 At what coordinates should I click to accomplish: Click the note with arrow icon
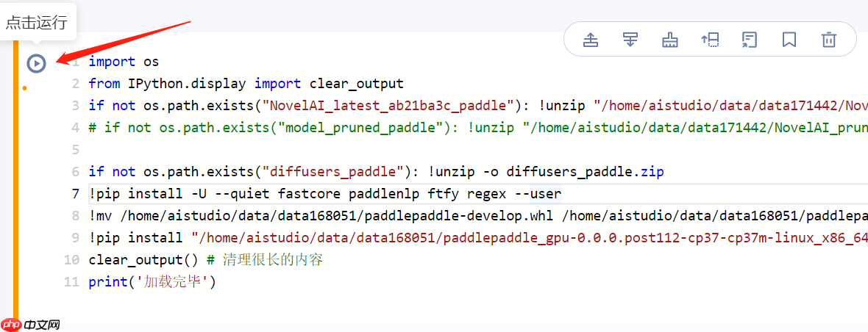click(x=749, y=40)
